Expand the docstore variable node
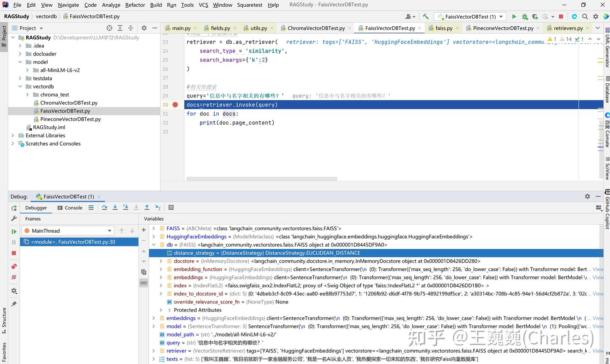The height and width of the screenshot is (364, 610). click(x=161, y=261)
